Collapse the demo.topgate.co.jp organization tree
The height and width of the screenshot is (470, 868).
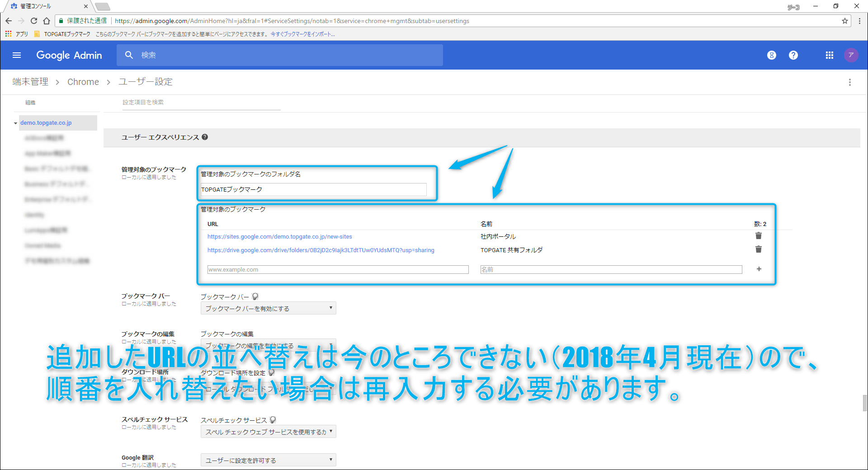tap(15, 123)
